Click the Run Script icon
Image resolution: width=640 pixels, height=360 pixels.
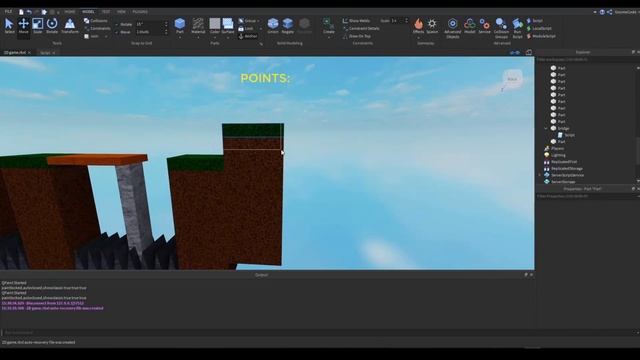tap(517, 24)
